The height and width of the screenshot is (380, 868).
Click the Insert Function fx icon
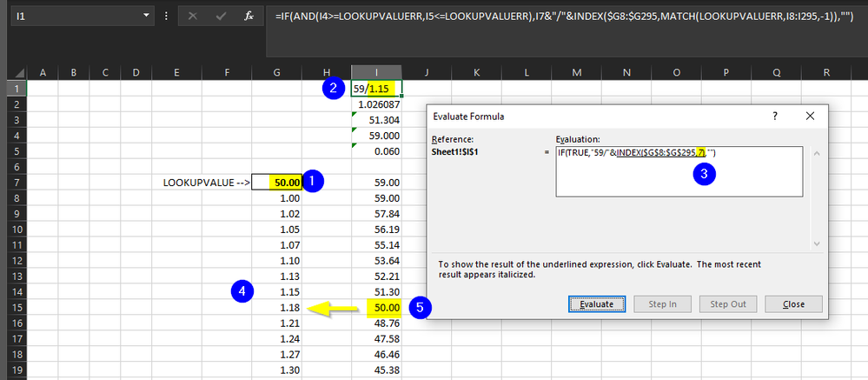click(x=249, y=16)
